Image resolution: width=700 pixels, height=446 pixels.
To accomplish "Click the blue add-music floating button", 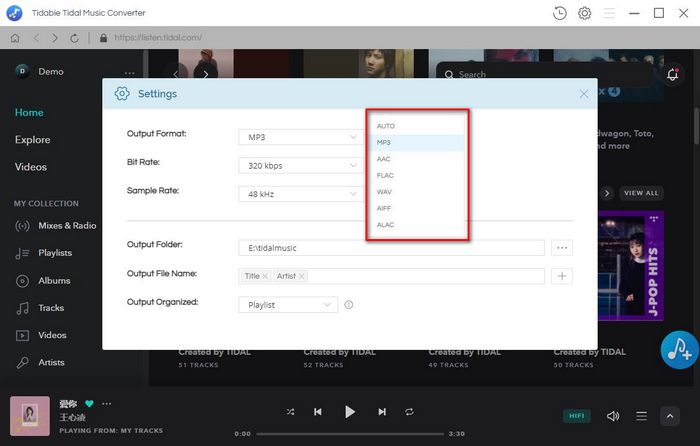I will click(679, 350).
